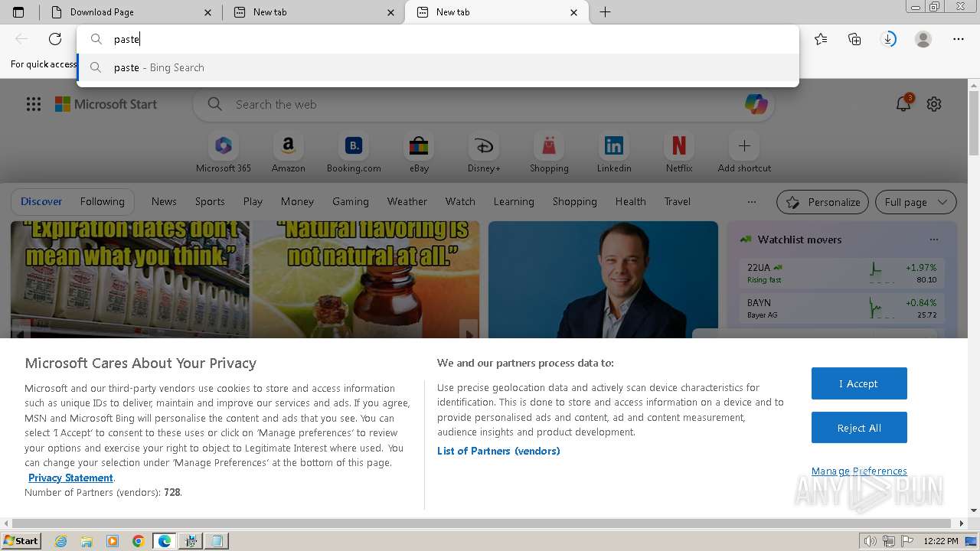Open Booking.com shortcut
Screen dimensions: 980x551
354,153
